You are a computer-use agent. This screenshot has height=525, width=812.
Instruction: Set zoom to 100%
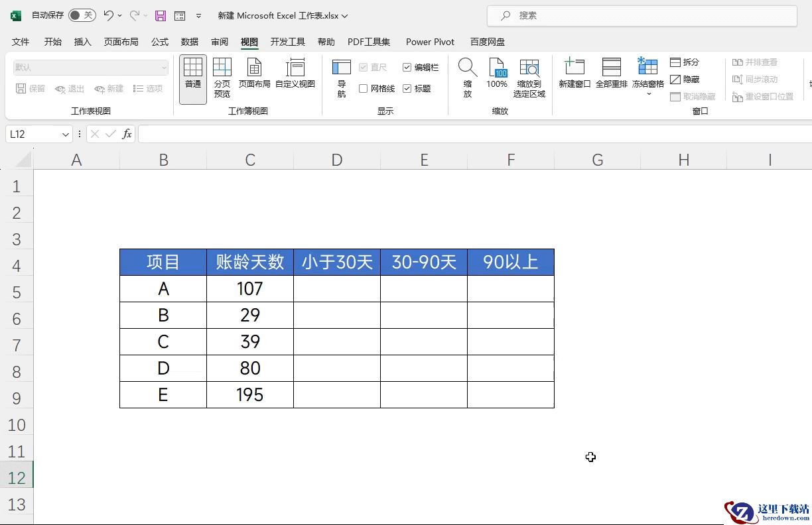coord(497,74)
